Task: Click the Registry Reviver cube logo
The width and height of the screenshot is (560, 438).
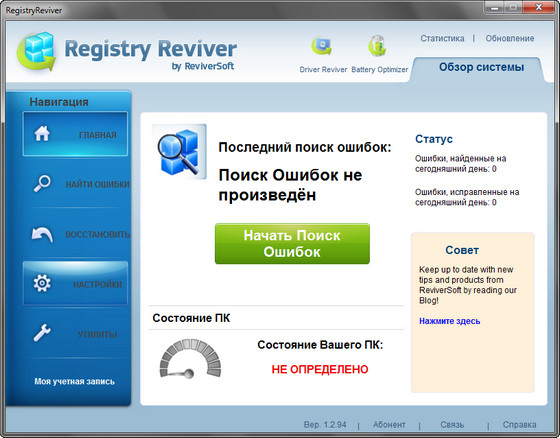Action: [x=36, y=51]
